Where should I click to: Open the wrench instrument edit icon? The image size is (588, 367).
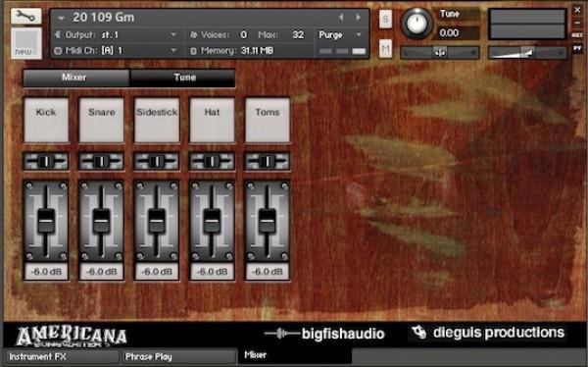(x=25, y=16)
